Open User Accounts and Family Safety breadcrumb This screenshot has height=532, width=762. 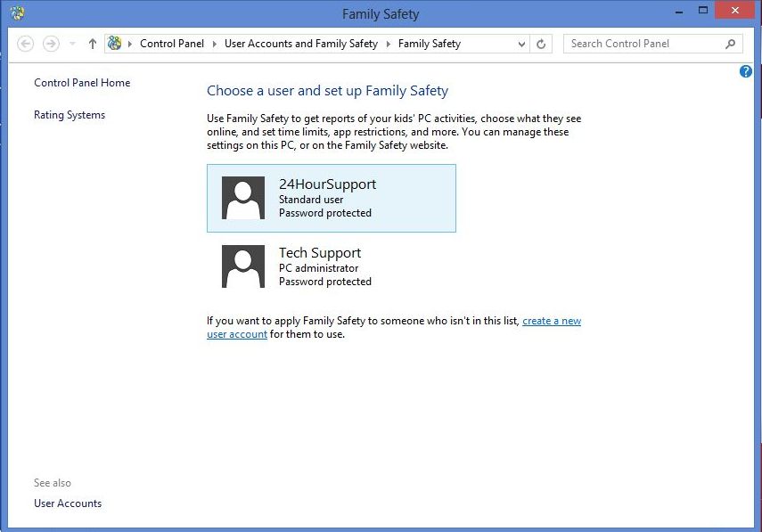301,44
